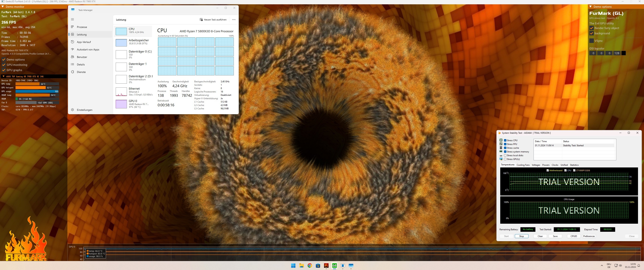This screenshot has width=644, height=270.
Task: Open Dienste services page
Action: pyautogui.click(x=81, y=72)
